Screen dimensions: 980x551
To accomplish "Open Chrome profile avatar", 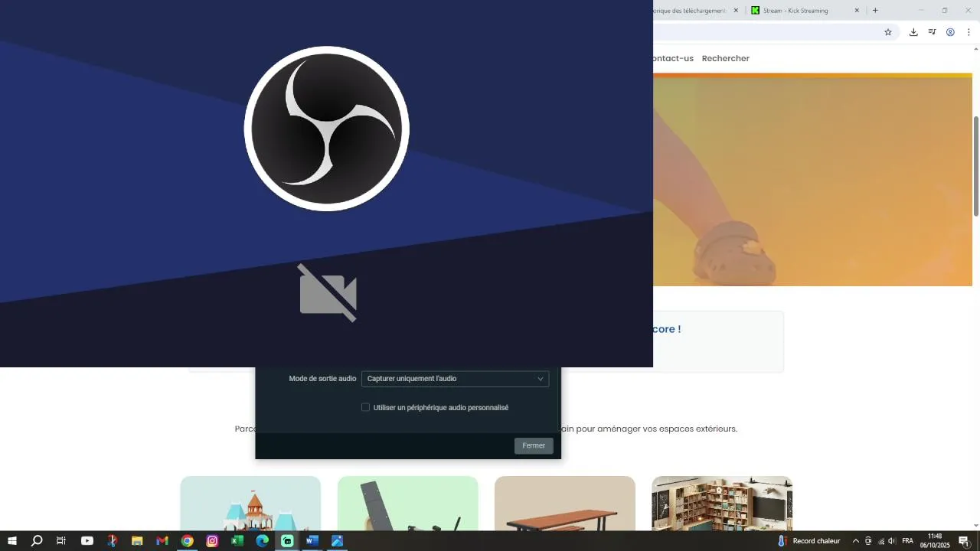I will tap(950, 32).
